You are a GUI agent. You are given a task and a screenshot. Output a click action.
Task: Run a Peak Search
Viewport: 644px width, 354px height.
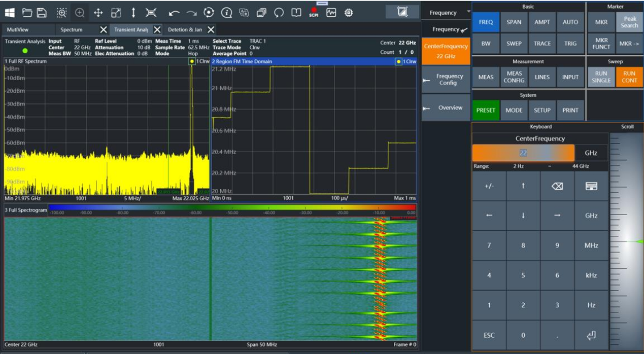click(x=629, y=22)
